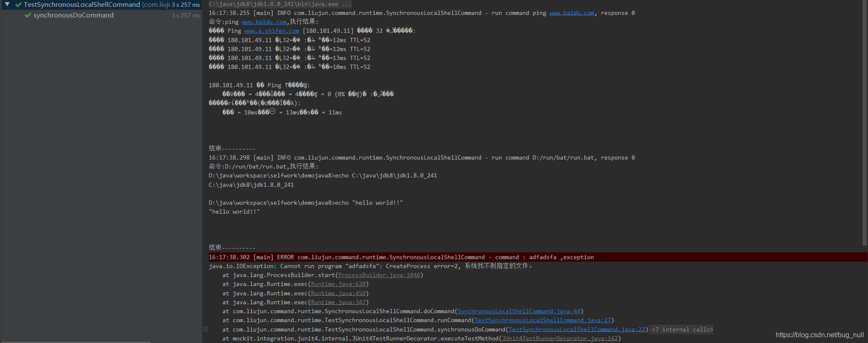Click the ping reply line with 10ms TTL=52
Image resolution: width=868 pixels, height=343 pixels.
click(x=289, y=67)
